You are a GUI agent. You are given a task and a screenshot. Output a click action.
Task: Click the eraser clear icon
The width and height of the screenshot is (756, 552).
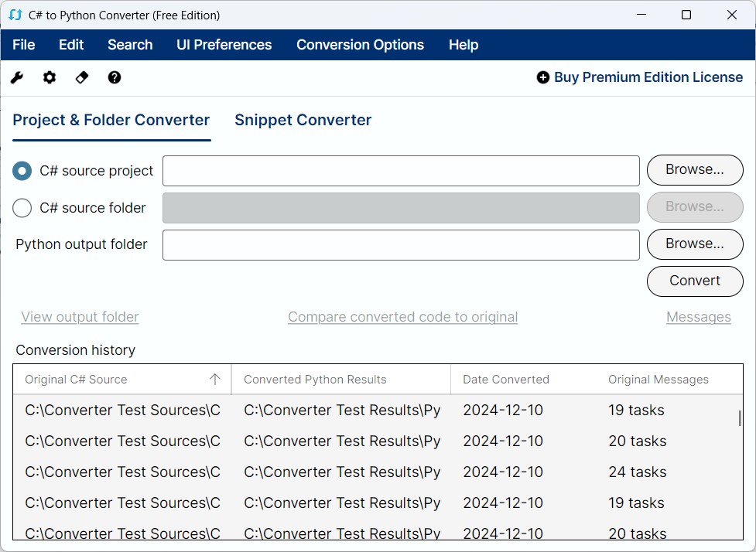pyautogui.click(x=82, y=77)
